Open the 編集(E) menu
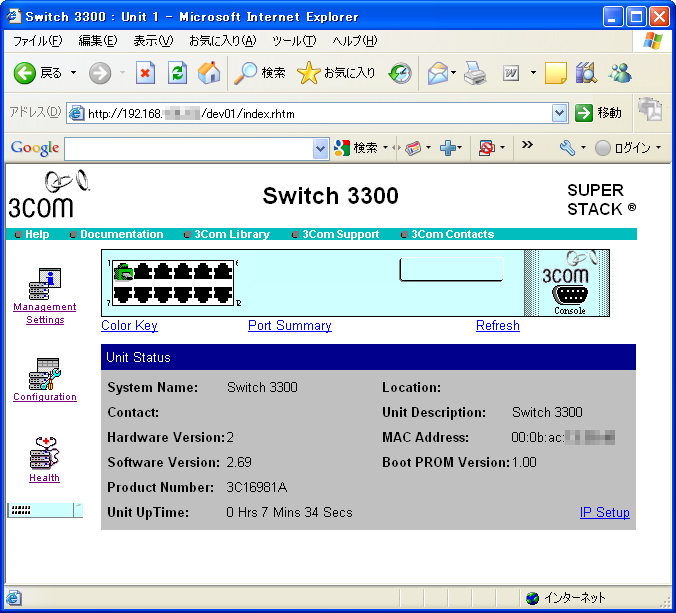Image resolution: width=676 pixels, height=613 pixels. click(97, 41)
